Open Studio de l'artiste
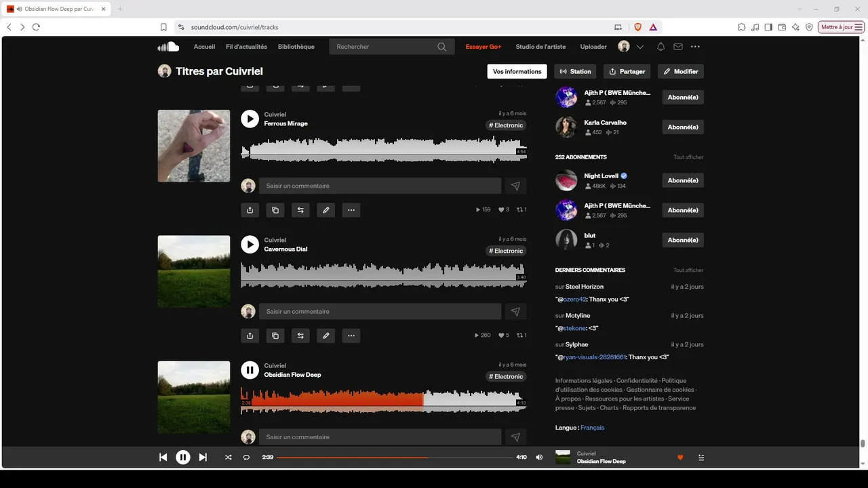The height and width of the screenshot is (488, 868). (540, 47)
